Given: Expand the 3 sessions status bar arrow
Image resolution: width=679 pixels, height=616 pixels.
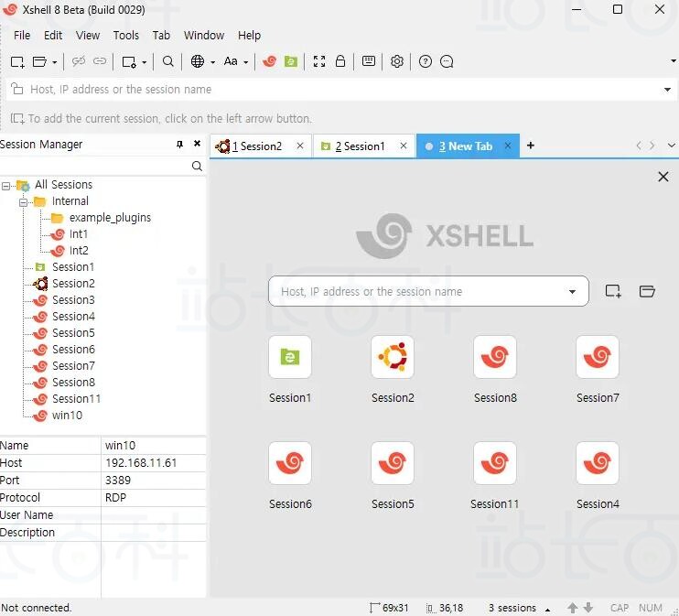Looking at the screenshot, I should (x=547, y=609).
